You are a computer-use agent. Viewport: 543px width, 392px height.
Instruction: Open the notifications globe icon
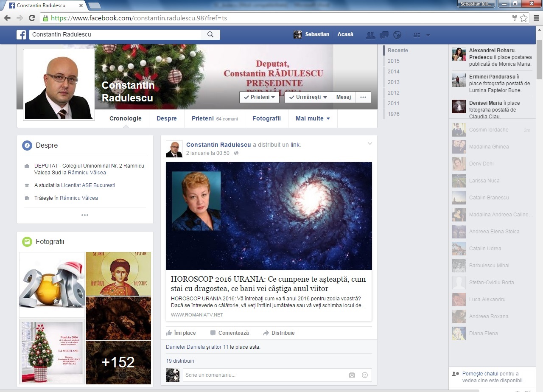(397, 35)
